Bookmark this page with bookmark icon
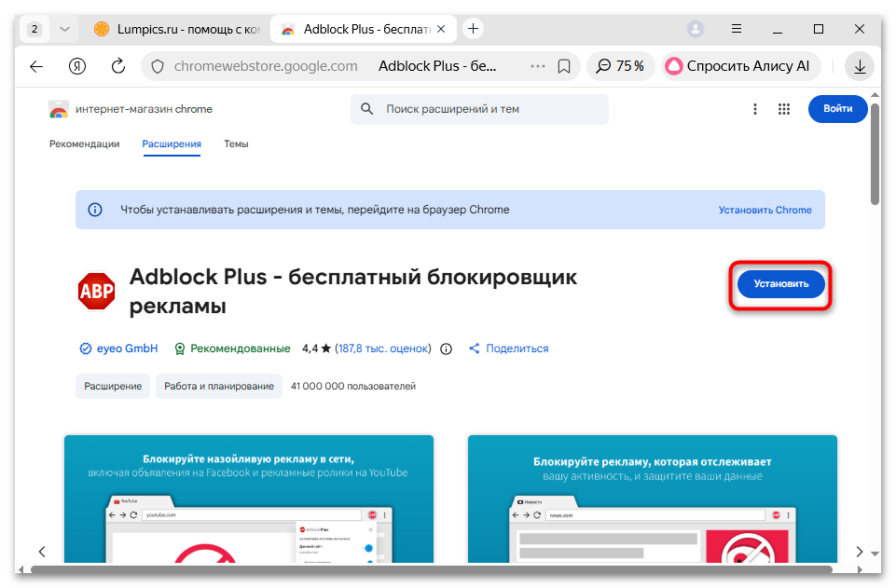The height and width of the screenshot is (588, 896). [564, 67]
